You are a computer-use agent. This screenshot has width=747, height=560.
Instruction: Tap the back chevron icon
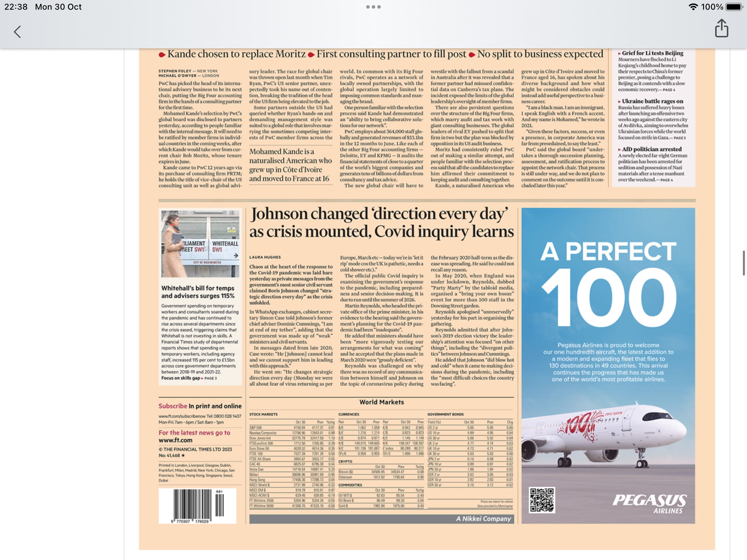[17, 32]
